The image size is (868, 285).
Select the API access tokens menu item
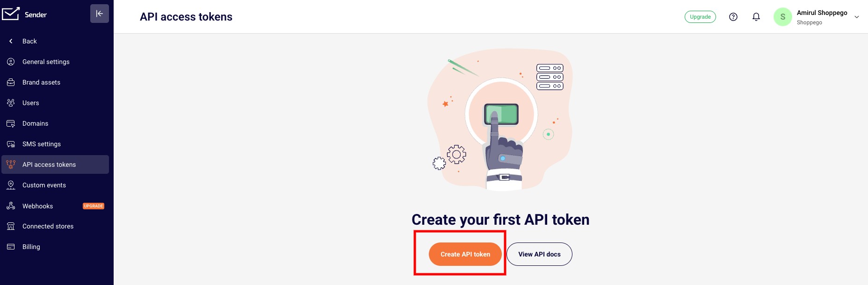point(55,164)
